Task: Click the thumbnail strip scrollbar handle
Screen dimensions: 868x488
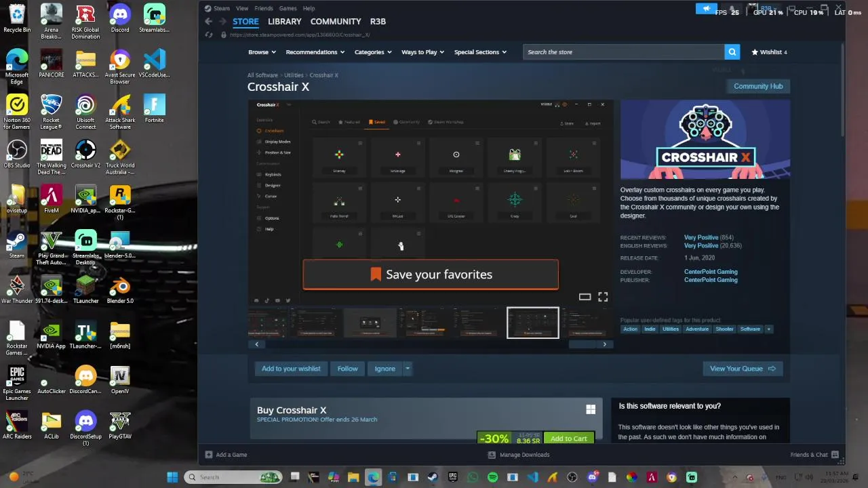Action: (x=582, y=344)
